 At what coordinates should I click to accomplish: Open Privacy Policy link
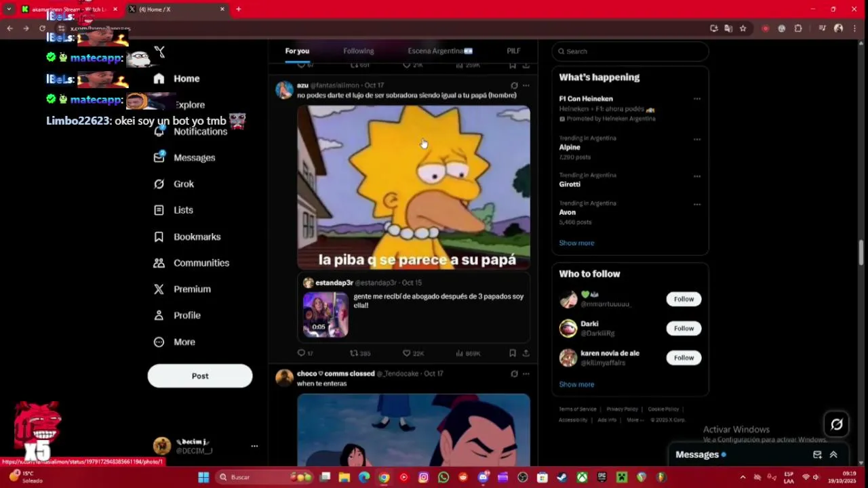click(x=622, y=409)
